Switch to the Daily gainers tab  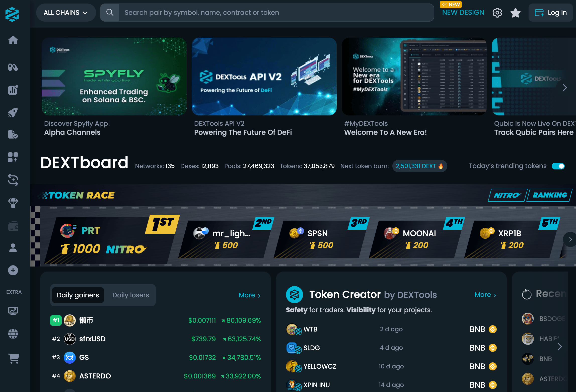click(78, 295)
